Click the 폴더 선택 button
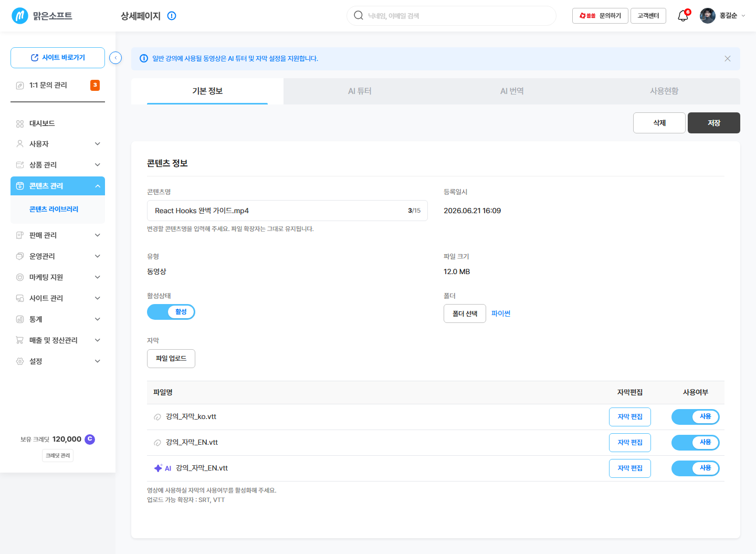The height and width of the screenshot is (554, 756). (465, 313)
